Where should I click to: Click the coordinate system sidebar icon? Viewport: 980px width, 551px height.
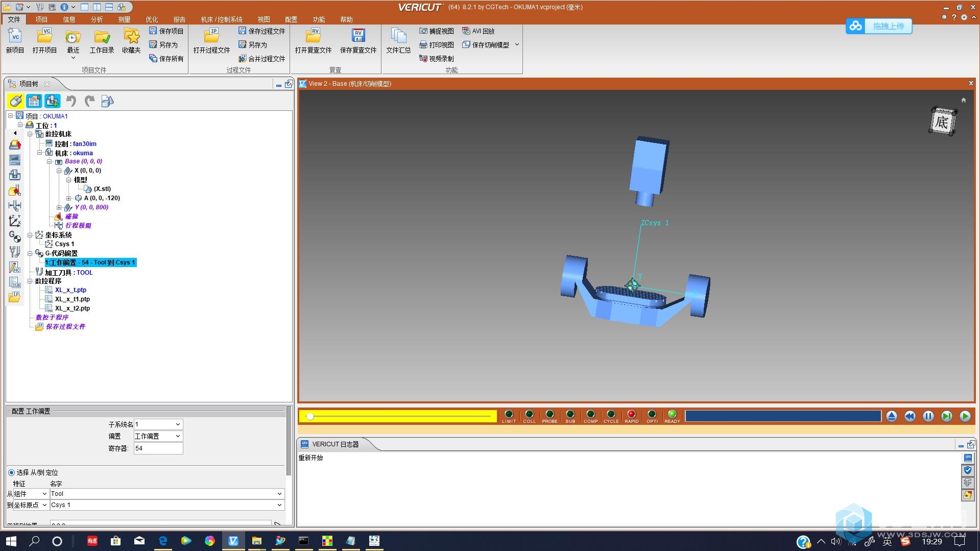(15, 221)
